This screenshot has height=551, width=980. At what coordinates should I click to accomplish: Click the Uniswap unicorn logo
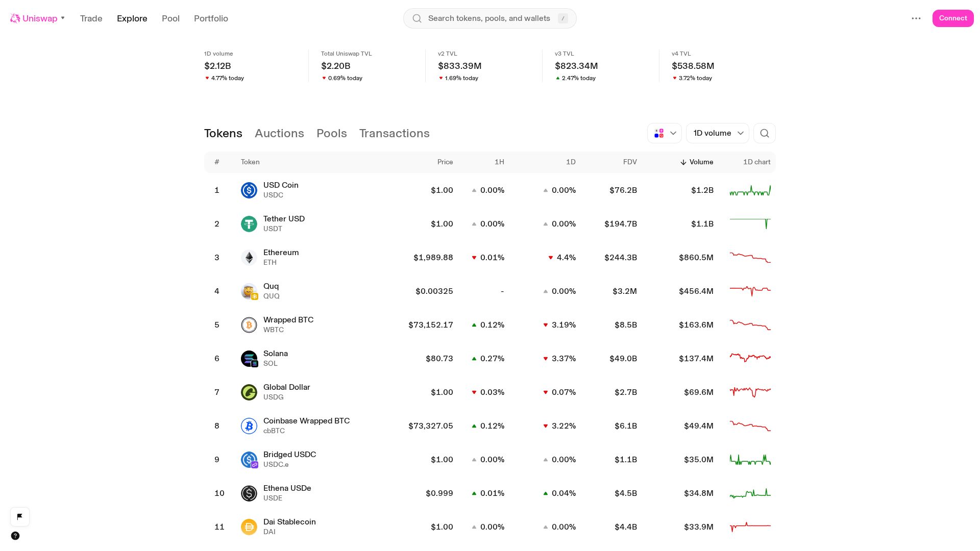click(x=15, y=18)
